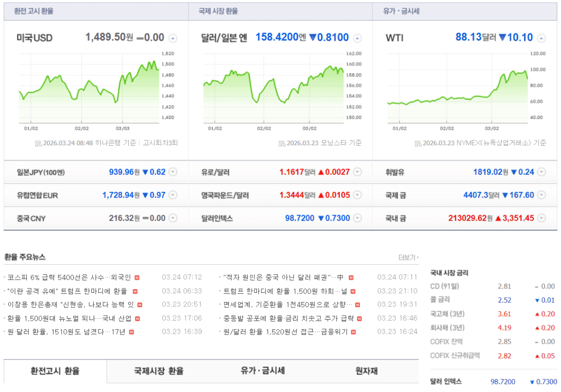Click the new badge beside 달러 패권 news

(351, 277)
